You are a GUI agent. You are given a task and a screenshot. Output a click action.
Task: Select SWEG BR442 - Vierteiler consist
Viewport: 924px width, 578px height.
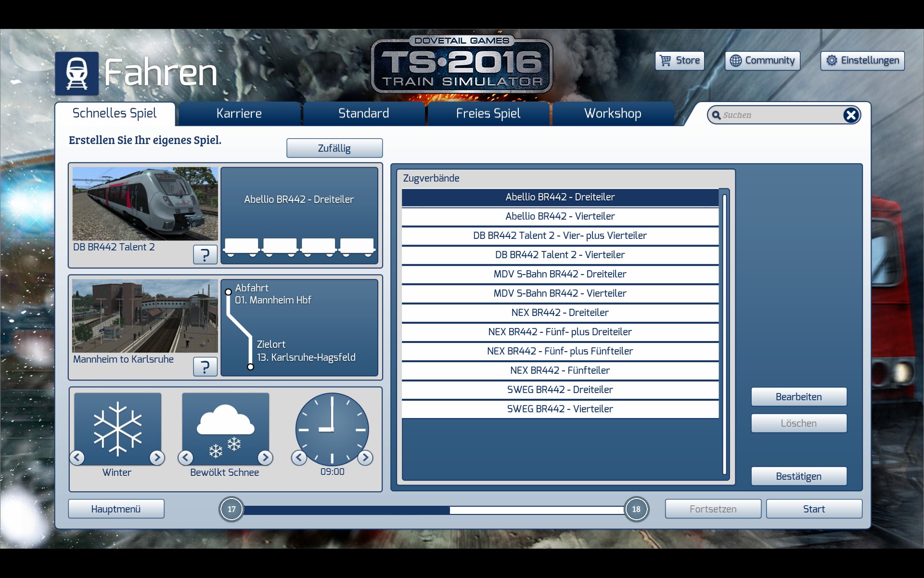tap(560, 409)
